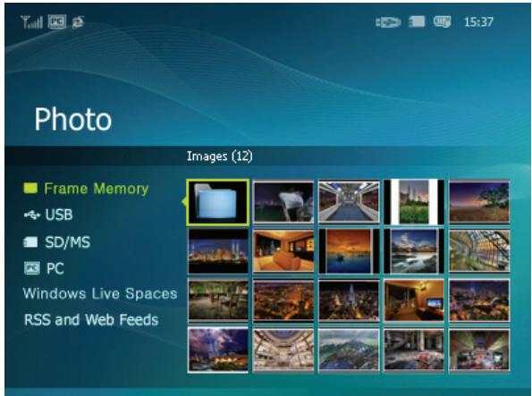Open the lightning storm over city thumbnail
The height and width of the screenshot is (396, 532).
click(218, 350)
